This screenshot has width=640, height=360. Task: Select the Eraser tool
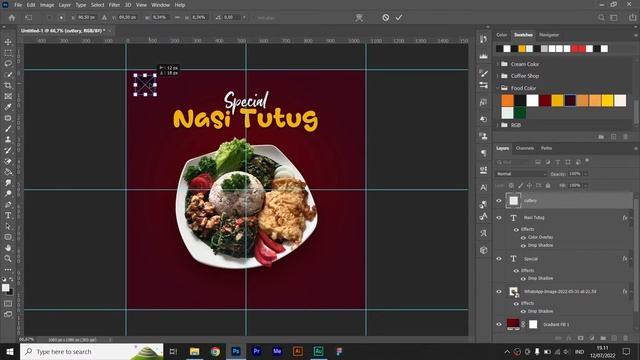coord(8,161)
